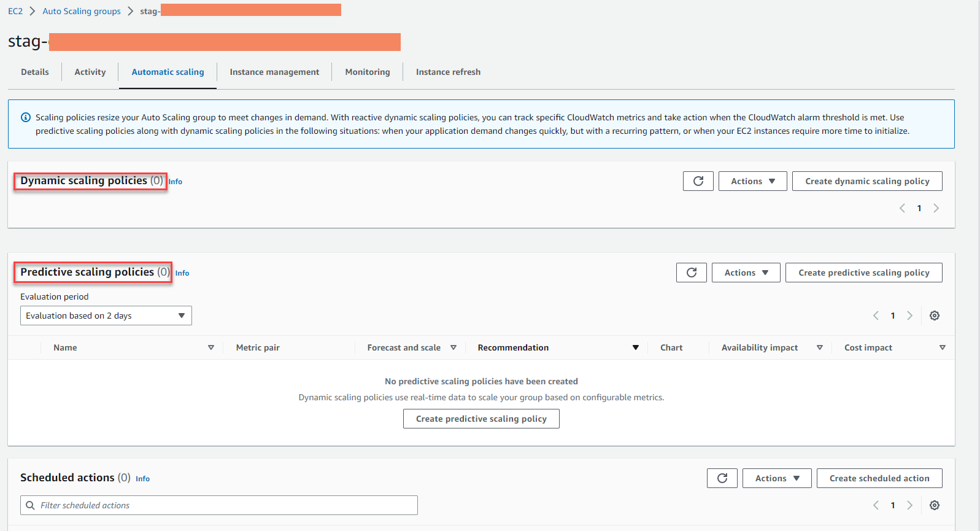The height and width of the screenshot is (531, 980).
Task: Sort by Availability impact column
Action: point(820,347)
